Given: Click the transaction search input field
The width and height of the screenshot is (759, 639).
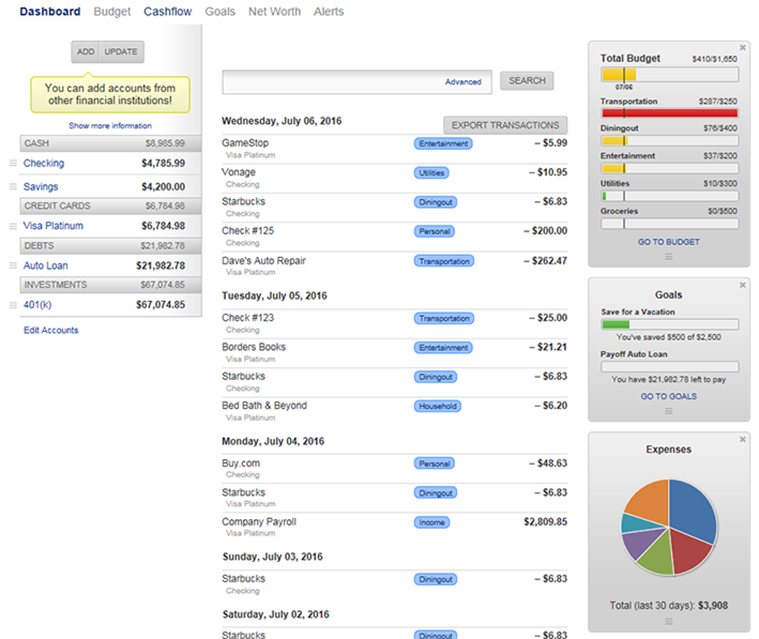Looking at the screenshot, I should pos(357,82).
